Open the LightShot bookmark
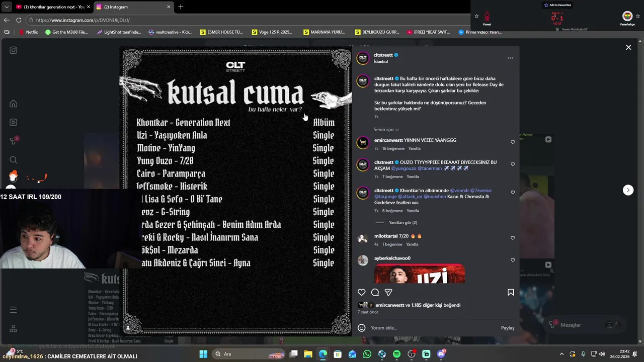 click(118, 32)
